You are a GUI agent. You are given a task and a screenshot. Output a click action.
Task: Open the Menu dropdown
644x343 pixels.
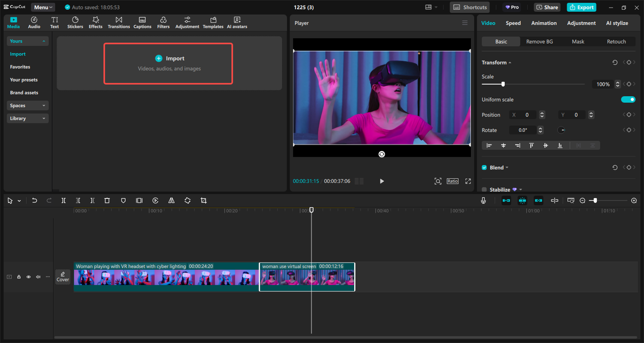point(44,8)
